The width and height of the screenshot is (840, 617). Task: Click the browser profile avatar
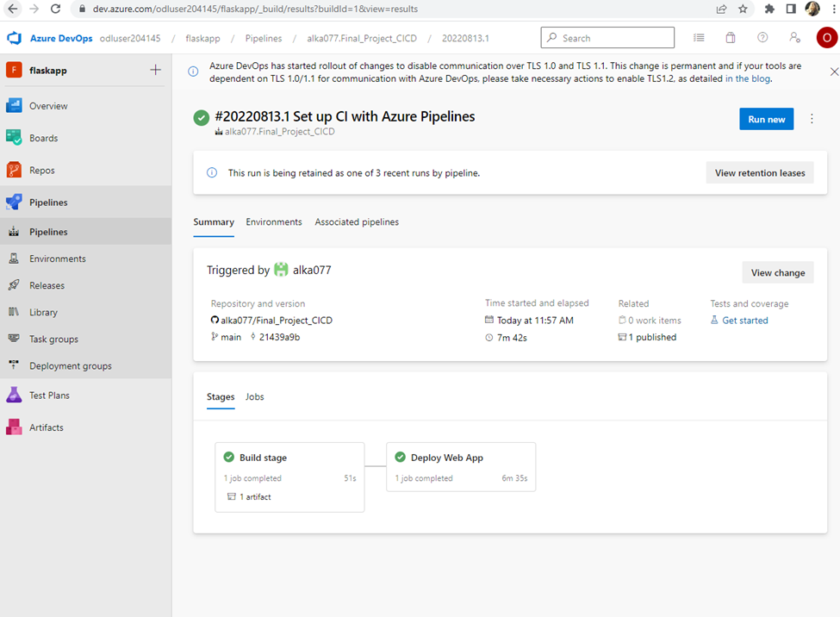point(812,9)
